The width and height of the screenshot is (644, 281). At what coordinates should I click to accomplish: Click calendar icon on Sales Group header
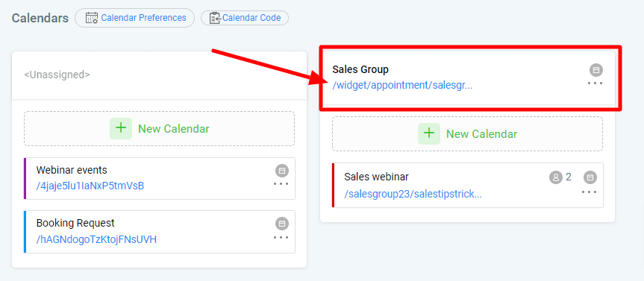[596, 70]
